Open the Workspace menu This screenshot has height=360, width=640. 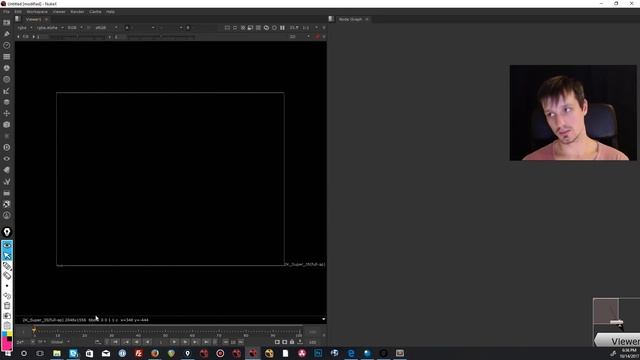37,12
